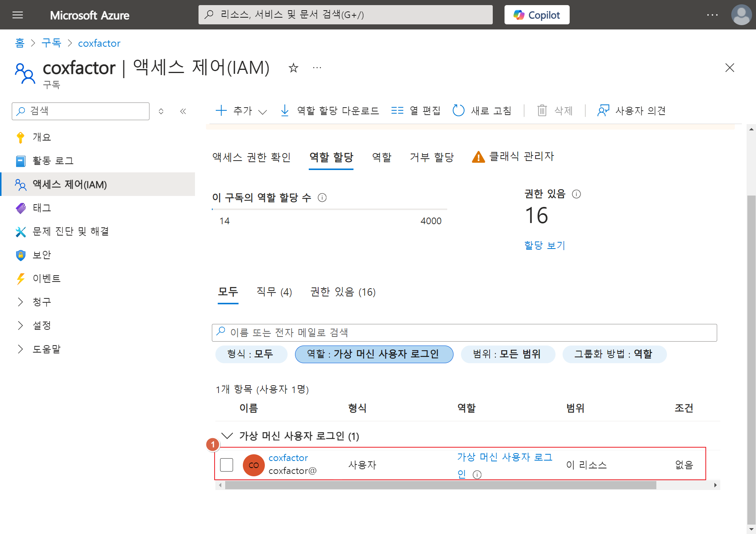Screen dimensions: 756x534
Task: Expand the 설정 sidebar section
Action: click(x=20, y=326)
